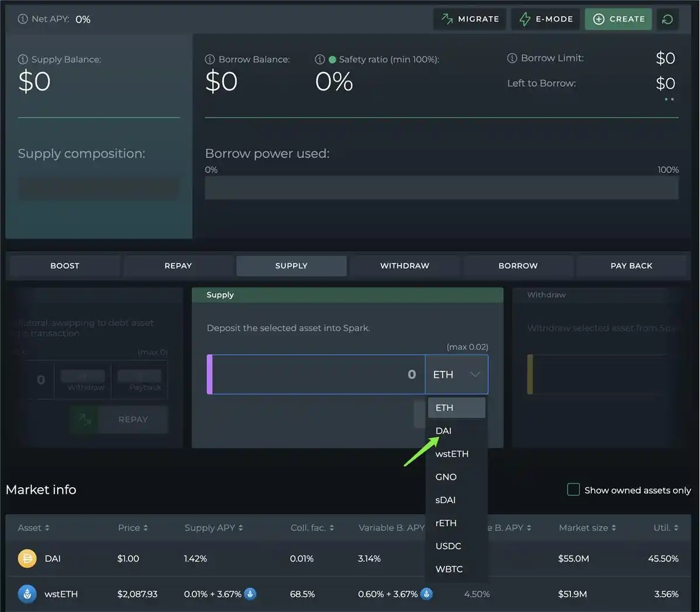Click the Net APY info icon

coord(23,19)
